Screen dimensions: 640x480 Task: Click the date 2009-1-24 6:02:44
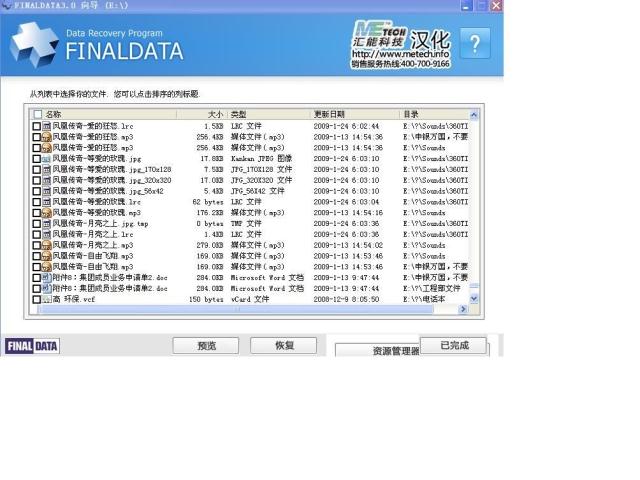(x=346, y=127)
